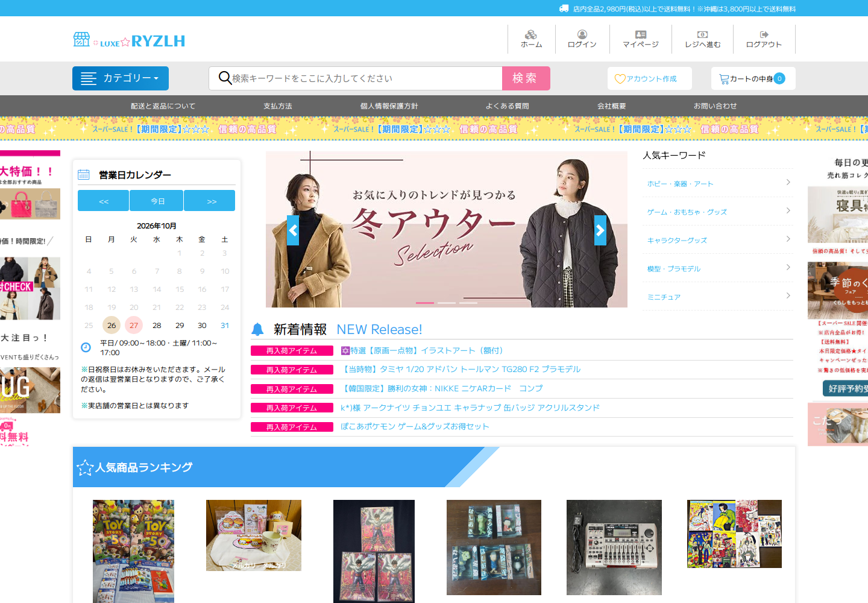Click the search keyword input field

366,78
